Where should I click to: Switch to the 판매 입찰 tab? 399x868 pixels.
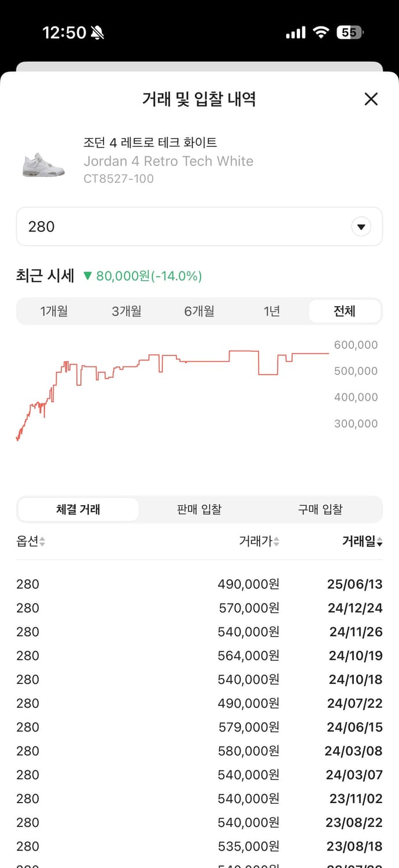(199, 509)
